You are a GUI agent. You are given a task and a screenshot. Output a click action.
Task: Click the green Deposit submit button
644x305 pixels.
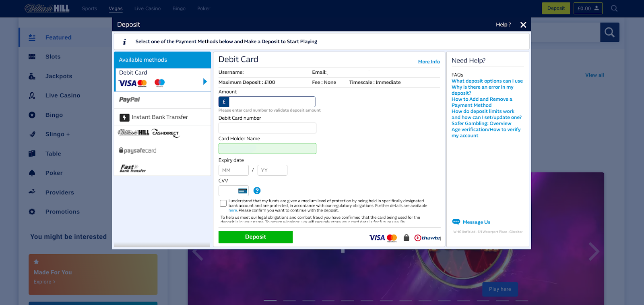click(256, 237)
